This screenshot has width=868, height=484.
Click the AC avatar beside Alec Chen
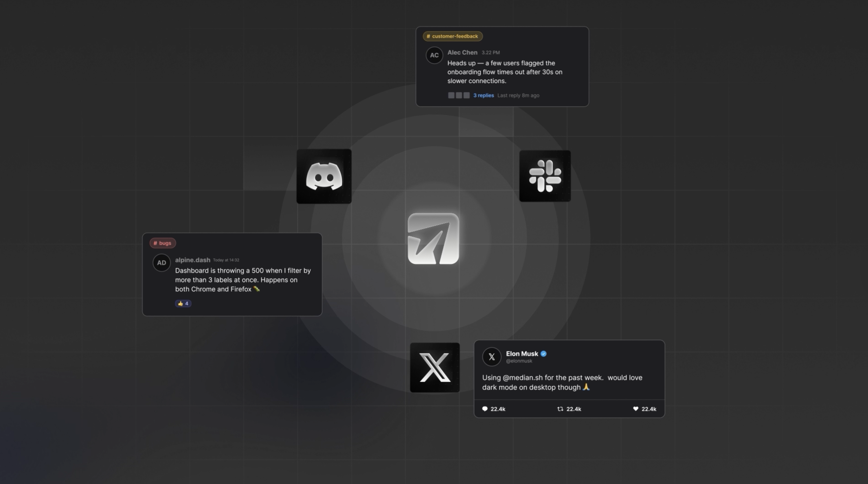[x=434, y=55]
